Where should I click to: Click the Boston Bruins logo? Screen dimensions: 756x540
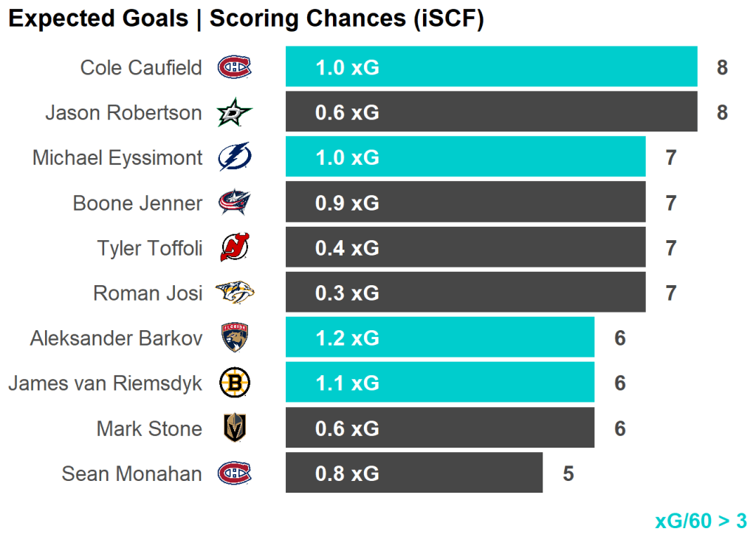pyautogui.click(x=234, y=383)
